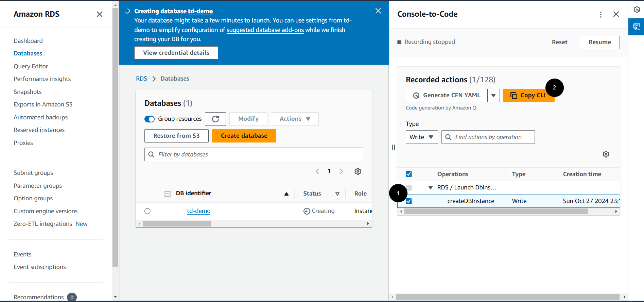Click Generate CFN YAML button
The height and width of the screenshot is (302, 644).
(447, 96)
